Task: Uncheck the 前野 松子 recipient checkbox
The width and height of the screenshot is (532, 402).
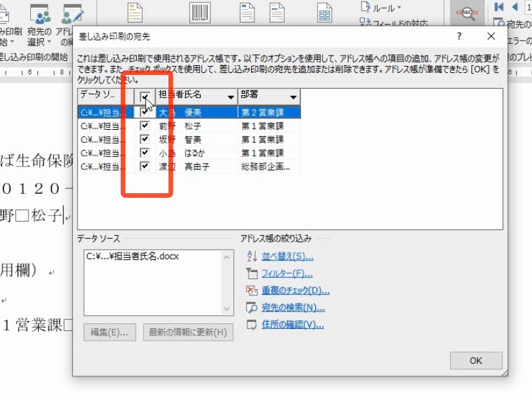Action: click(x=145, y=125)
